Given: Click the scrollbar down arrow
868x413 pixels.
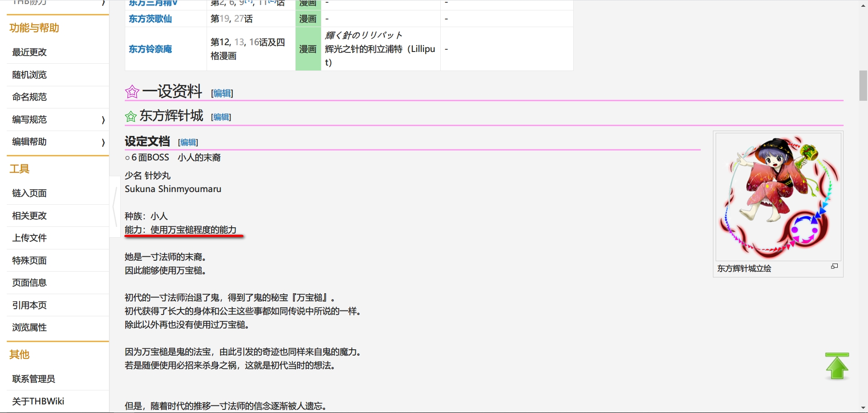Looking at the screenshot, I should [x=863, y=408].
